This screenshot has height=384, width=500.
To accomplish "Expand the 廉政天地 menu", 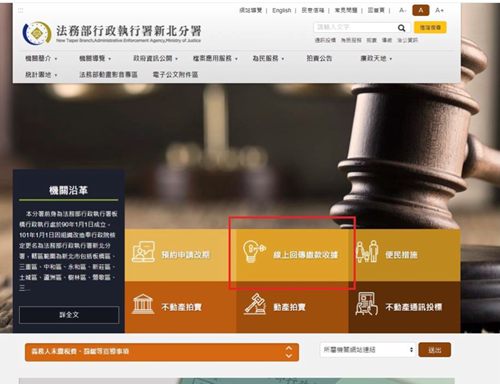I will 376,58.
